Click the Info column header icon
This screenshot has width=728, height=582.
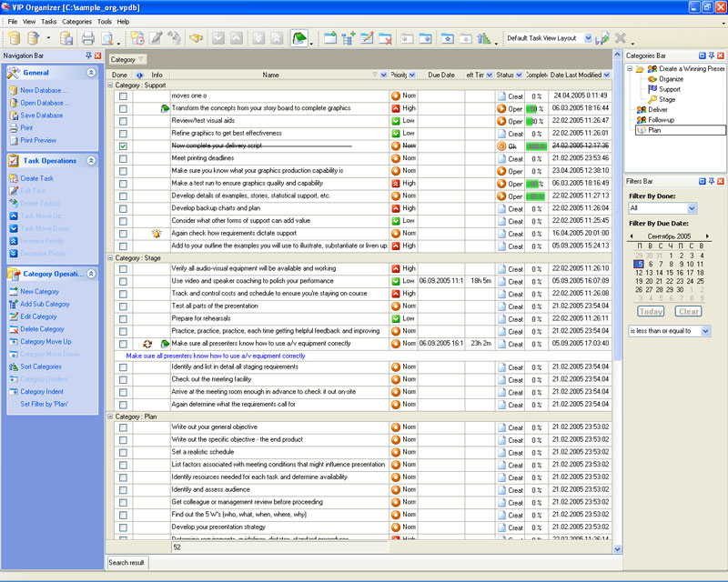click(139, 75)
